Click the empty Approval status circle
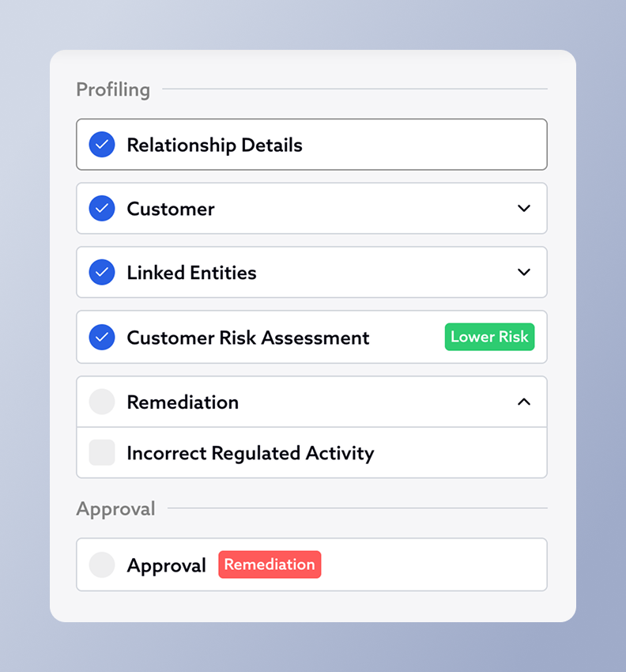 [102, 564]
